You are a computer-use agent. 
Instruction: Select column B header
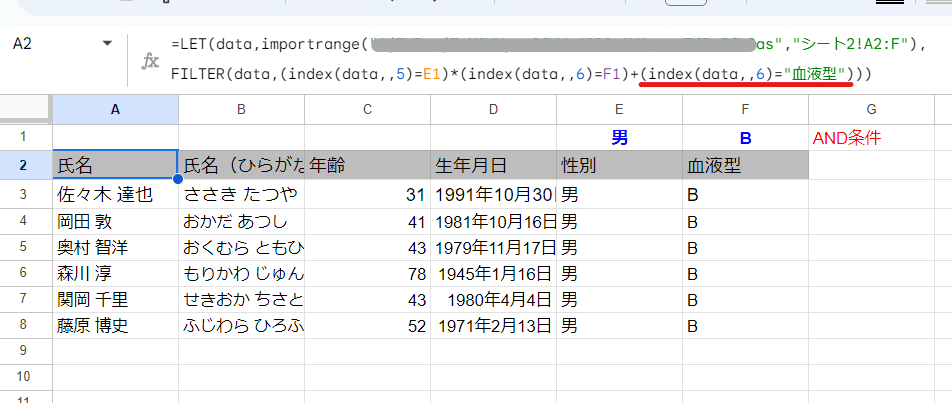click(241, 110)
